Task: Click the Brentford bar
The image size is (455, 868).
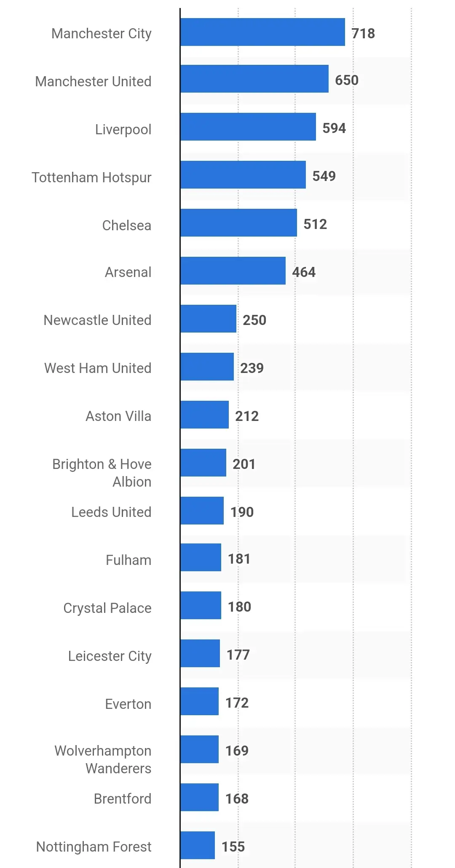Action: coord(199,797)
